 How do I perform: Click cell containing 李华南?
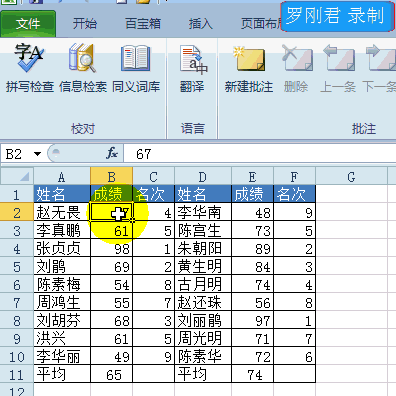click(203, 212)
